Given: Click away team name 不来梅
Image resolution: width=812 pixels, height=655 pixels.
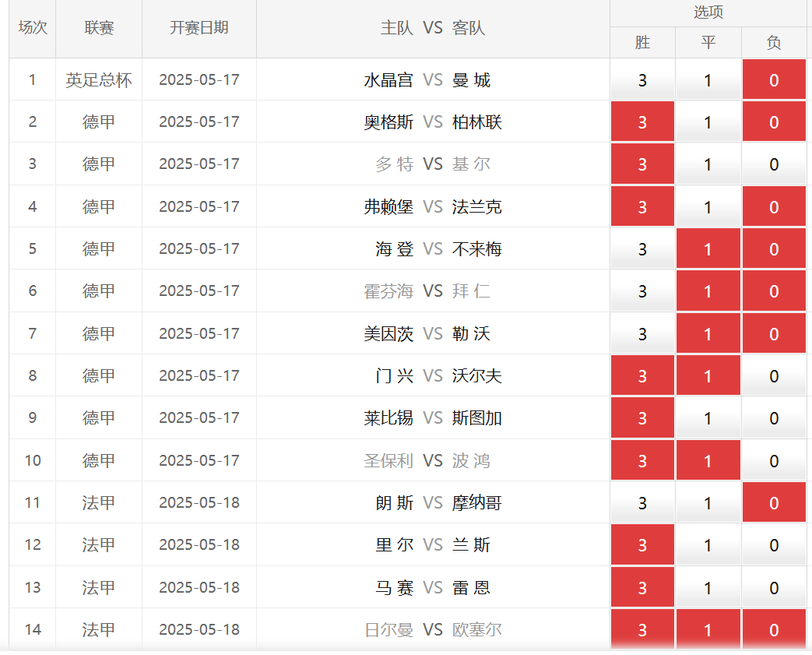Looking at the screenshot, I should [x=477, y=249].
